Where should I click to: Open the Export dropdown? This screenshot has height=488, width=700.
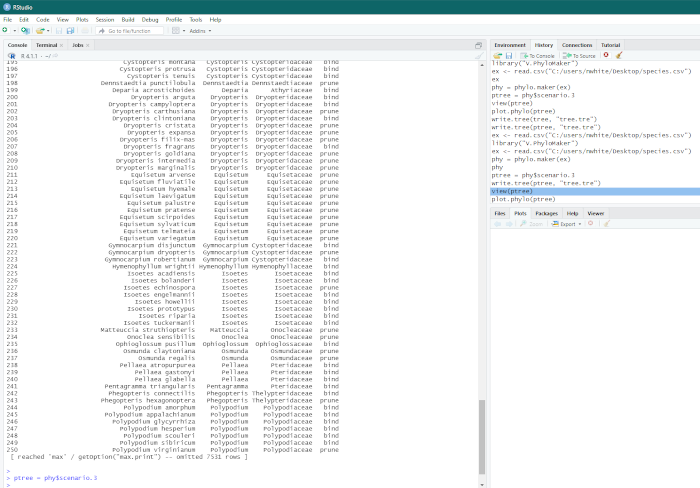coord(567,224)
